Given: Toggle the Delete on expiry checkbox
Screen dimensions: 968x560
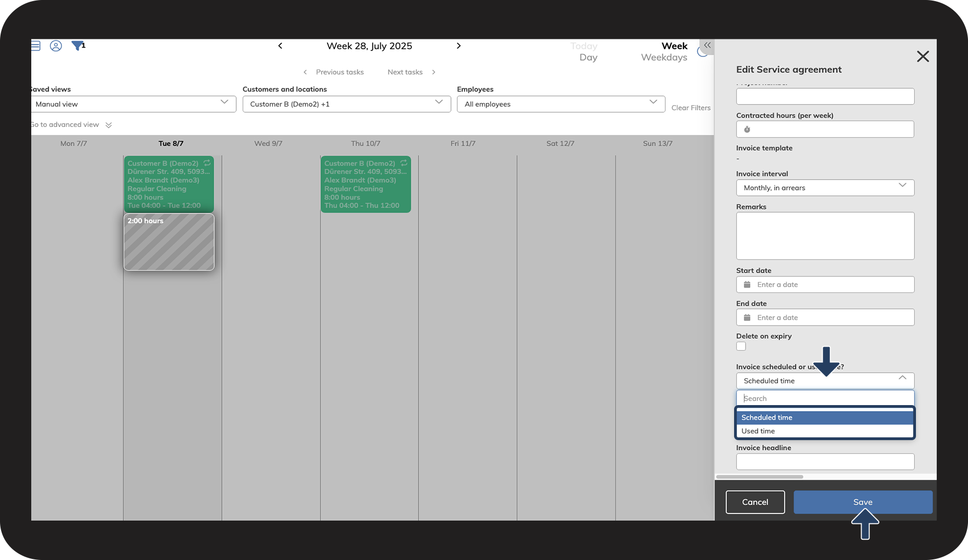Looking at the screenshot, I should 741,347.
